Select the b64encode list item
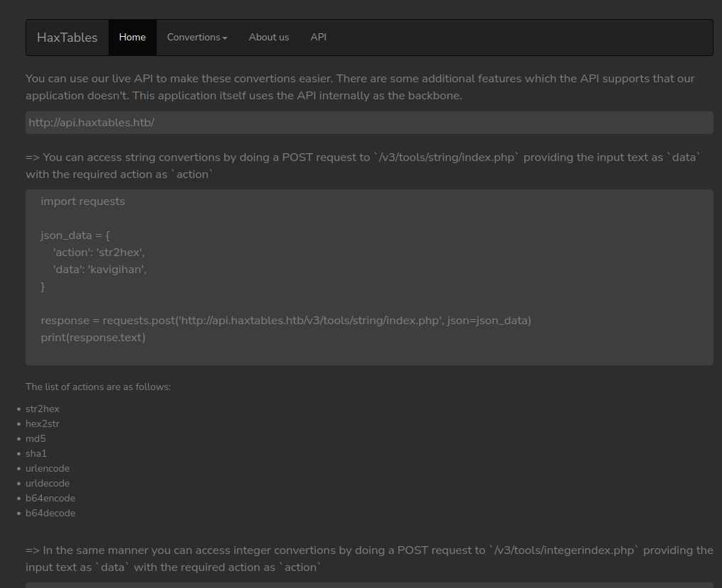The width and height of the screenshot is (722, 588). 50,498
